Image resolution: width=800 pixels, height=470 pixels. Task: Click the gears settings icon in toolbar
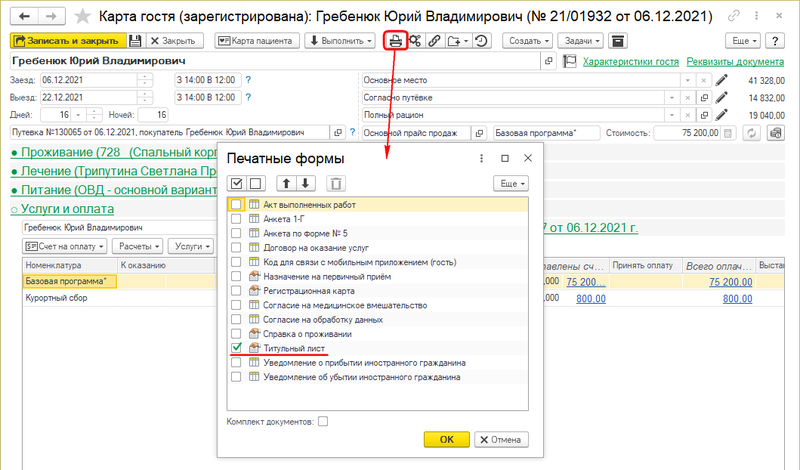click(415, 41)
